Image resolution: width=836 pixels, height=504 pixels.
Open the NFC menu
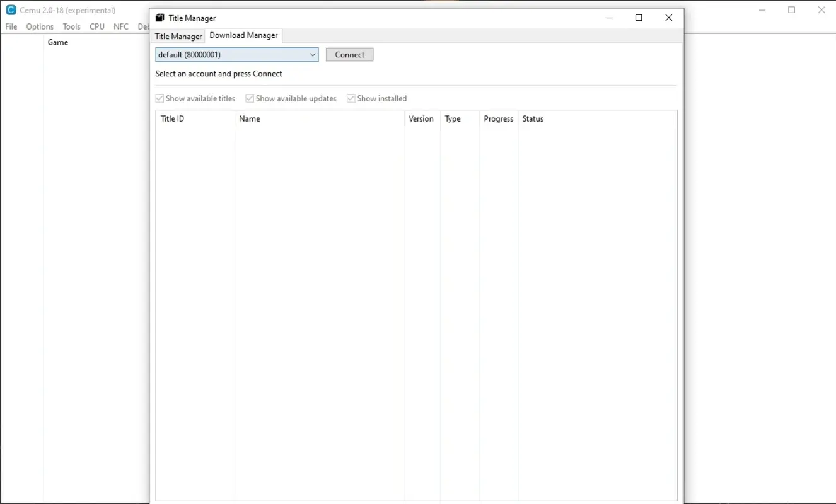click(120, 26)
